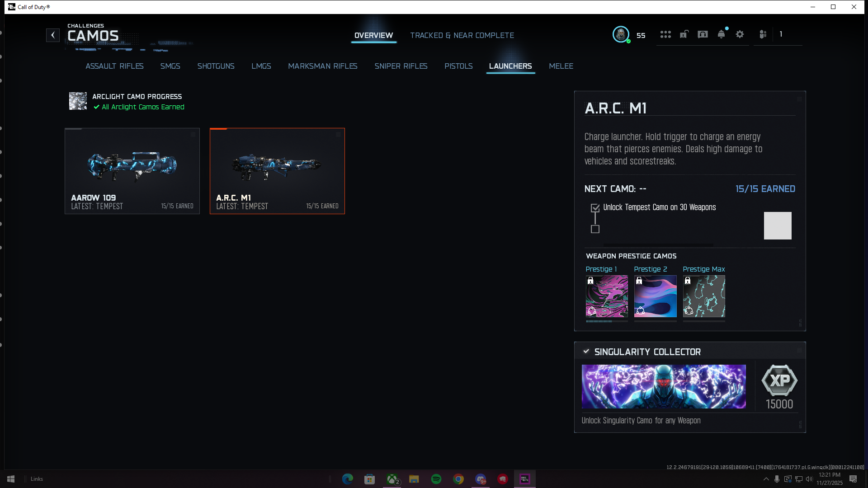Screen dimensions: 868x488
Task: Click the checked Unlock Tempest Camo checkbox
Action: click(595, 208)
